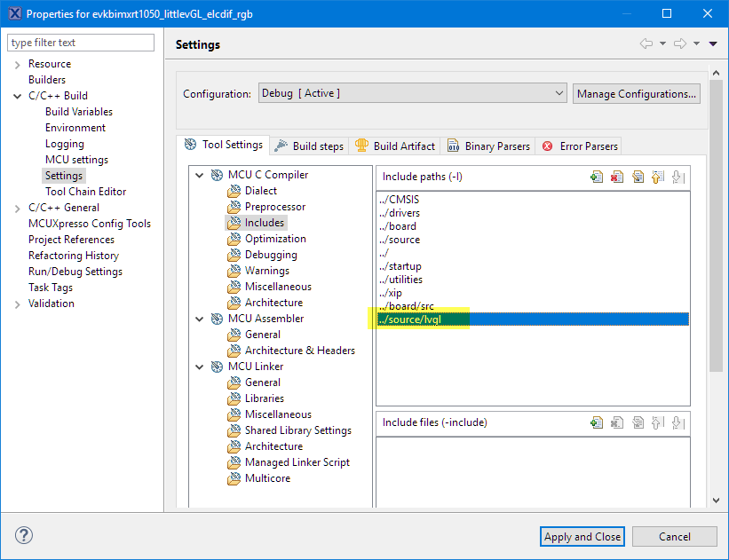The height and width of the screenshot is (560, 729).
Task: Click the help question mark icon
Action: [24, 536]
